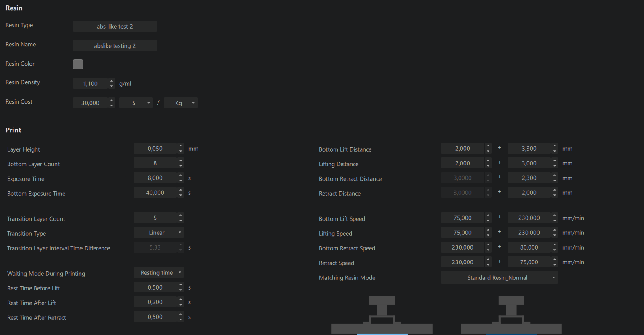The width and height of the screenshot is (644, 335).
Task: Click Lifting Distance second field 3,000
Action: [529, 163]
